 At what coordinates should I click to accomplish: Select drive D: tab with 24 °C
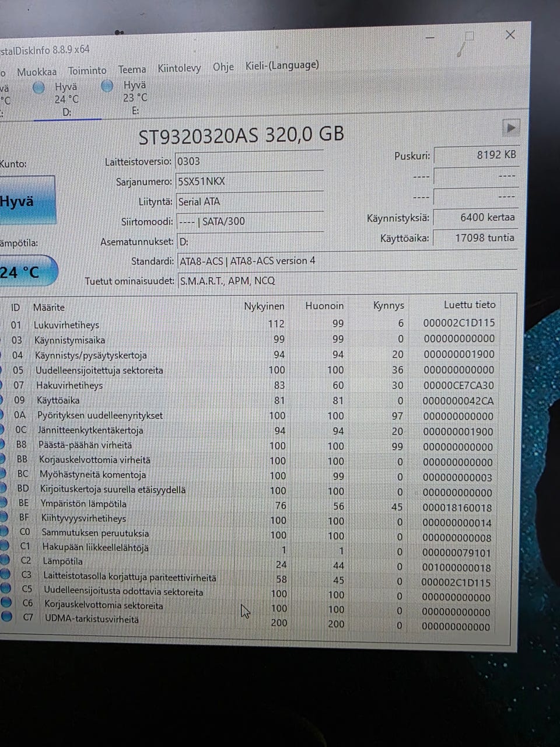(x=66, y=99)
